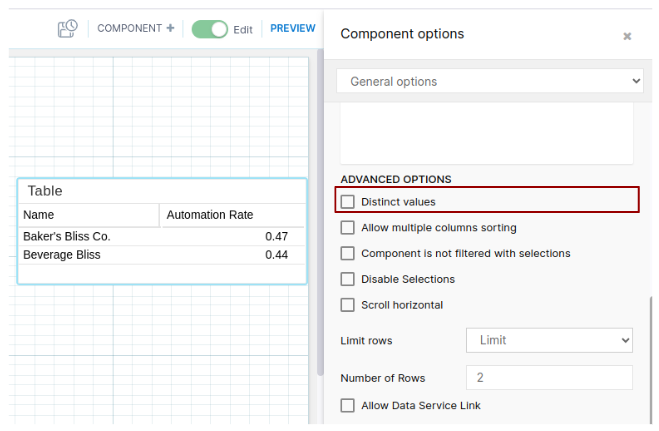The image size is (659, 431).
Task: Click the Name column header
Action: click(x=88, y=215)
